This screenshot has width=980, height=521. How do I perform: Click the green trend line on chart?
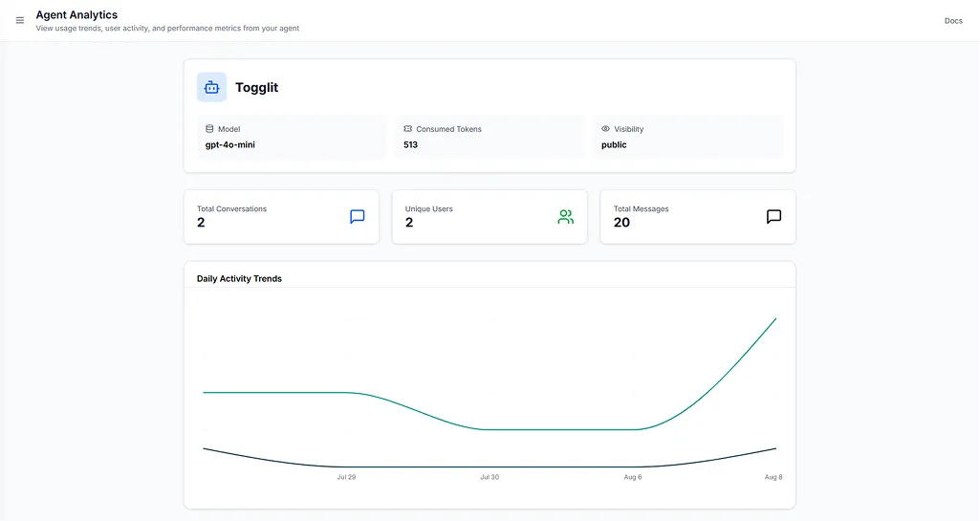(x=555, y=429)
